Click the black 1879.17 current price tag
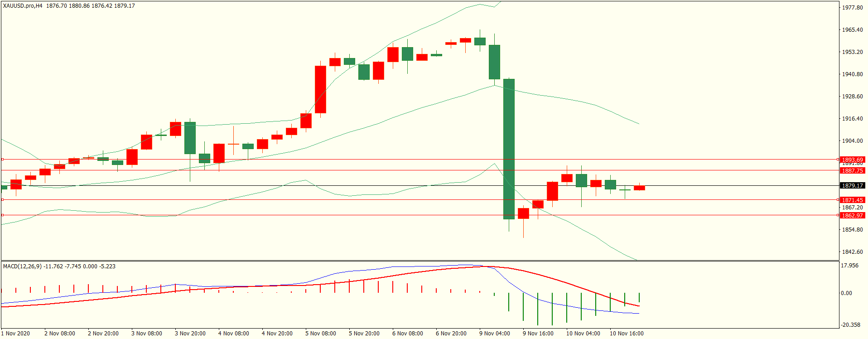Image resolution: width=868 pixels, height=339 pixels. pyautogui.click(x=853, y=186)
